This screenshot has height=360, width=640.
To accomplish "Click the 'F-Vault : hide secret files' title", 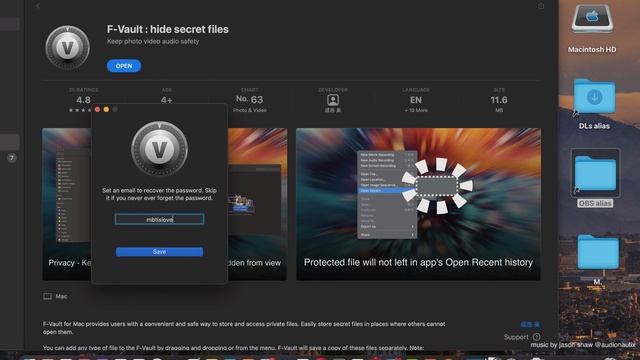I will click(168, 29).
